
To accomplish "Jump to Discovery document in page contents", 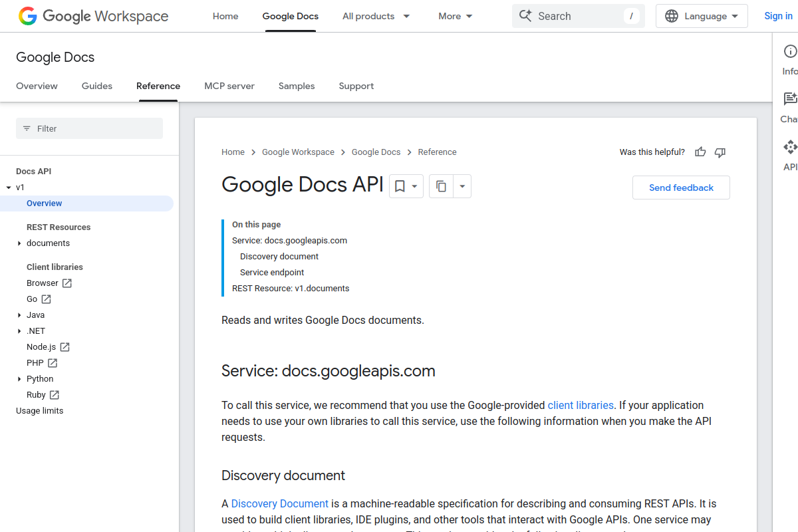I will point(279,257).
